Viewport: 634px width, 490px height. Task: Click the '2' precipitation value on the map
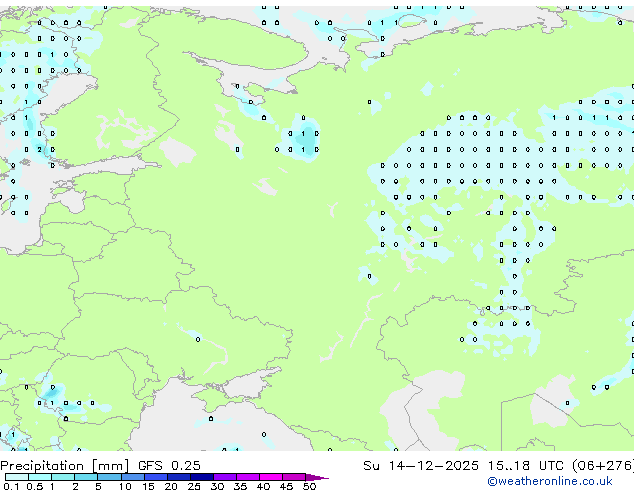[39, 150]
